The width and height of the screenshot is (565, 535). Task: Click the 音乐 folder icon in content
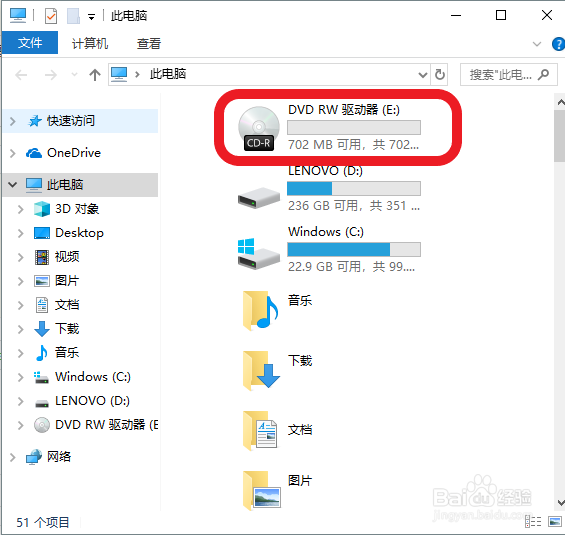tap(261, 311)
